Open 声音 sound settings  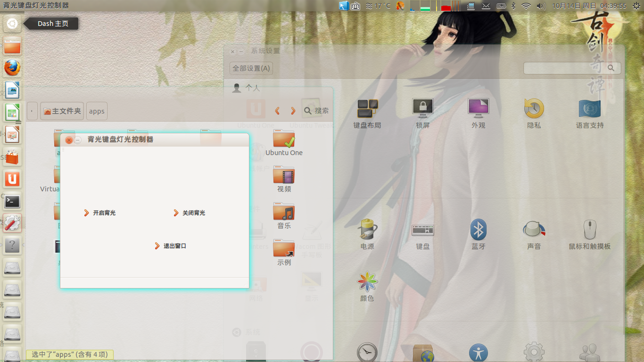(x=534, y=235)
